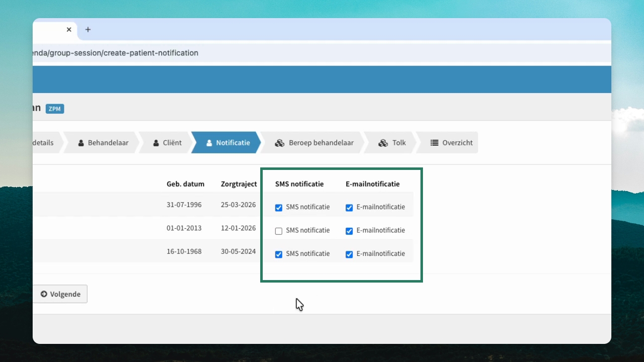Screen dimensions: 644x362
Task: Focus the address bar showing create-patient-notification
Action: point(322,53)
